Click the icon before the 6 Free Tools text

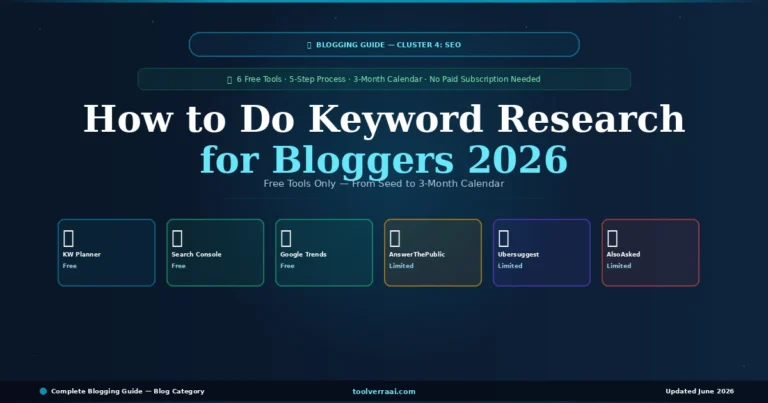(x=229, y=79)
